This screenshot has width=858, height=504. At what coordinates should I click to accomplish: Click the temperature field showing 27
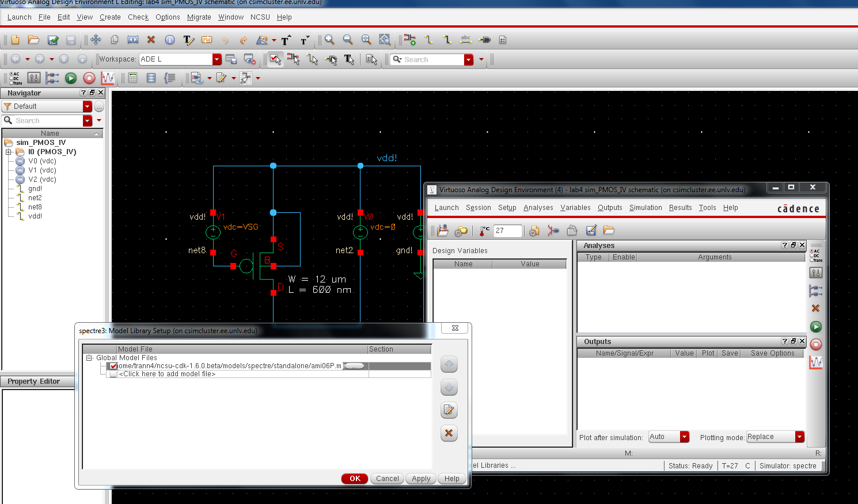tap(507, 231)
